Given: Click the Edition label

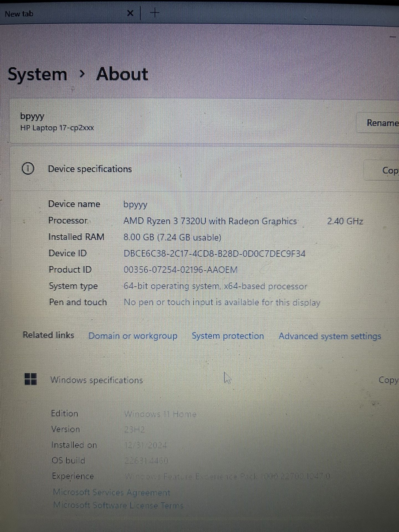Looking at the screenshot, I should point(65,413).
